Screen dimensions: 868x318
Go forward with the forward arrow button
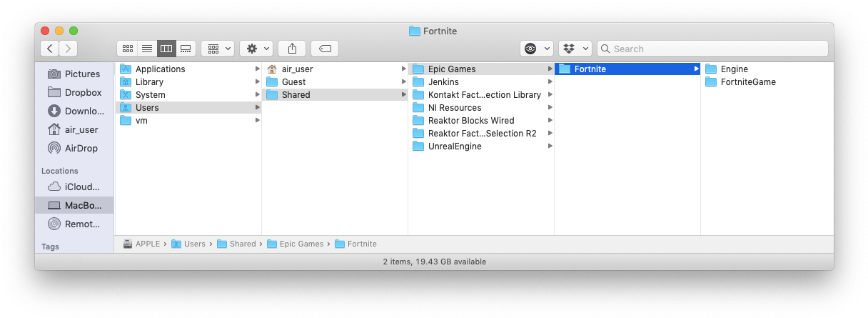tap(69, 49)
